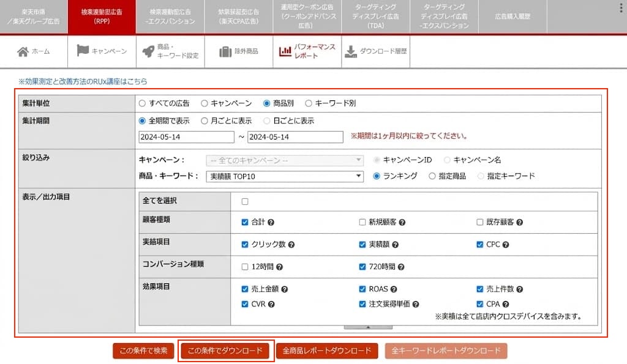
Task: Switch to the 広告購入履歴 tab
Action: pyautogui.click(x=512, y=17)
